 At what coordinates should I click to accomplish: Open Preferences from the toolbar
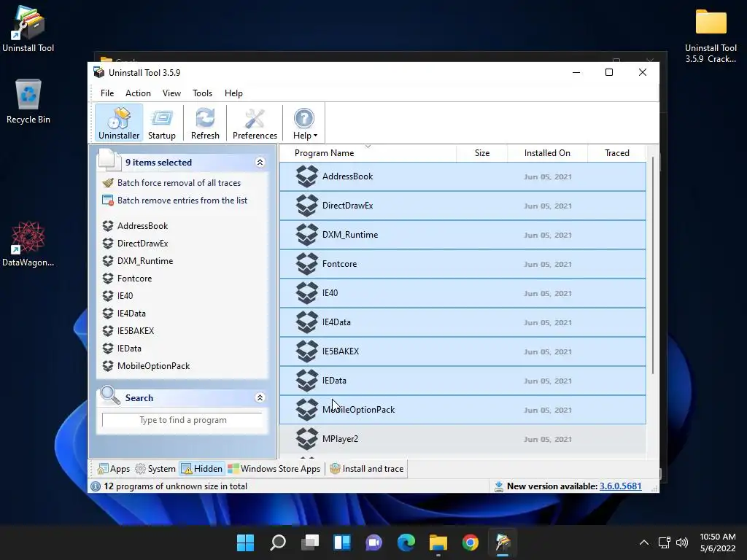tap(255, 123)
